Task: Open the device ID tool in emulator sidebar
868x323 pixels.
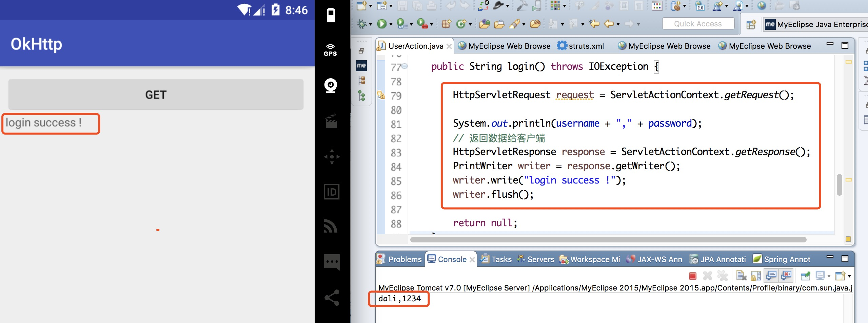Action: point(332,192)
